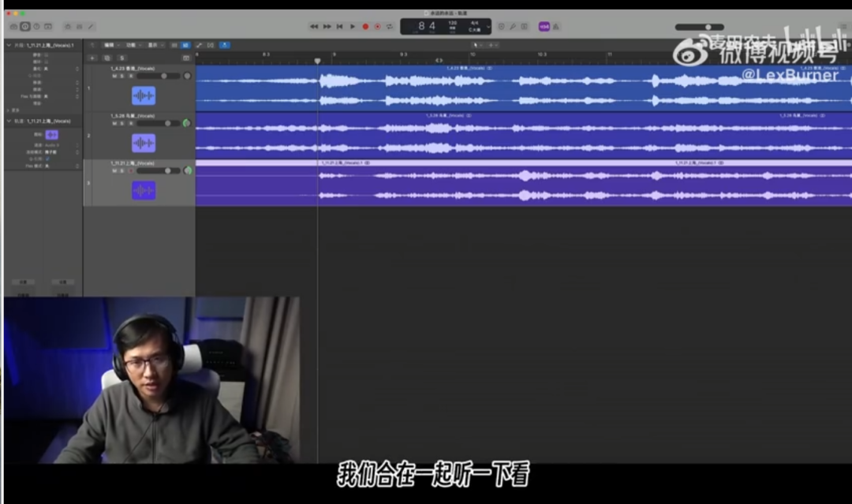Start playback with the Play button

[352, 26]
